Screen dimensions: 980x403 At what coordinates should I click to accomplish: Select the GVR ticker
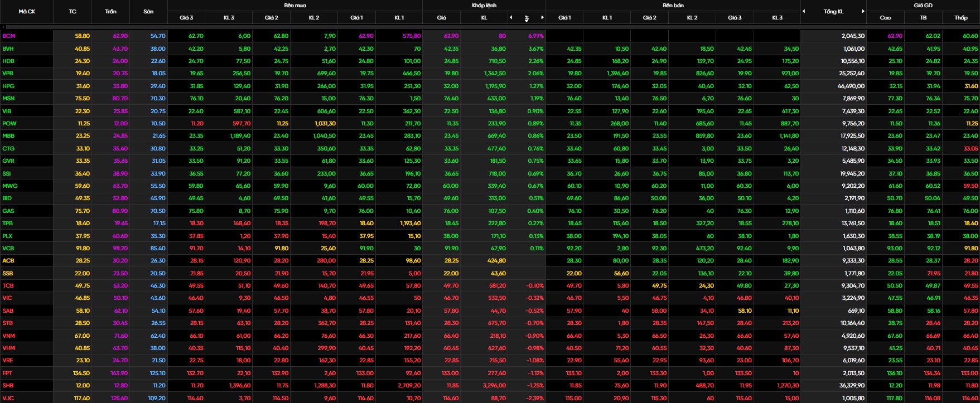(8, 161)
